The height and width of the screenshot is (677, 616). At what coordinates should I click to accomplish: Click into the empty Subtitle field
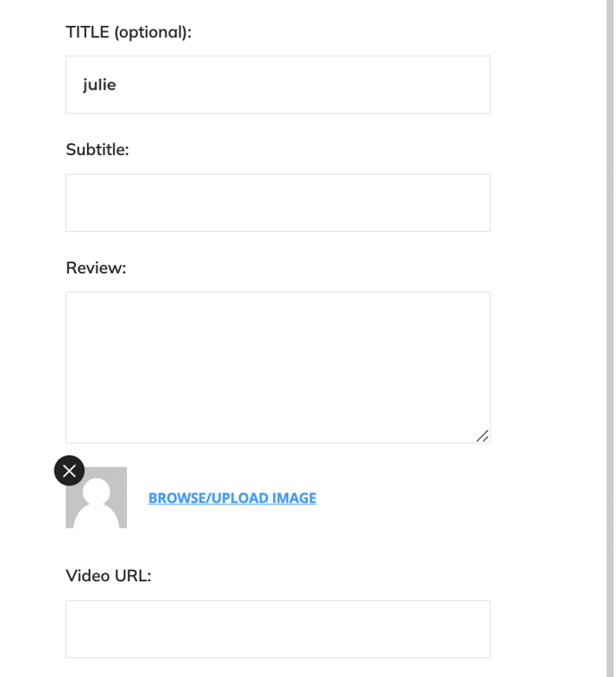coord(278,202)
